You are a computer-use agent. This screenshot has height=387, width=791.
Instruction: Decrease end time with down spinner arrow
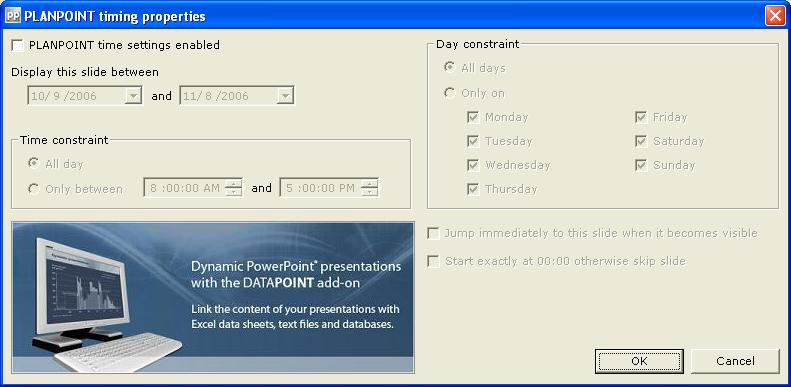[370, 192]
